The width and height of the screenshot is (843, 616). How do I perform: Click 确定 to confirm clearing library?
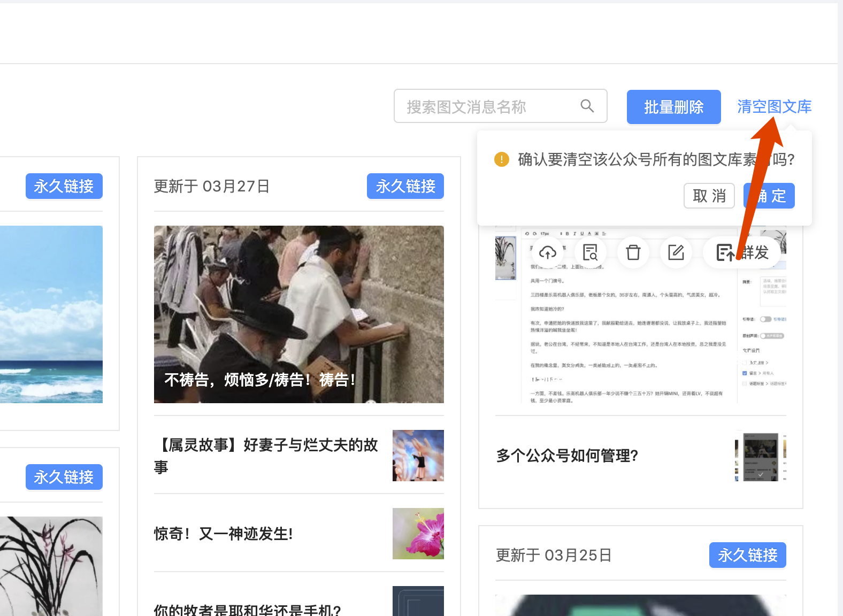click(x=769, y=196)
